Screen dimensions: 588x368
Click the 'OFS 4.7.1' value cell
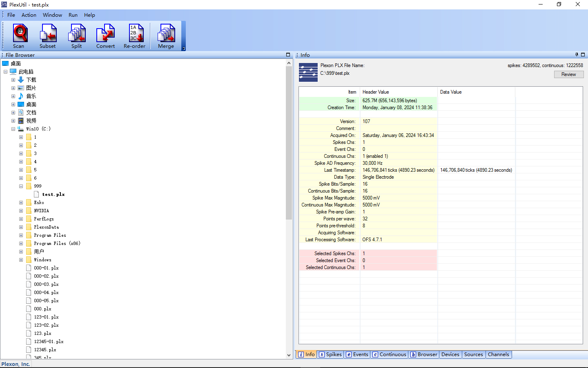[x=399, y=240]
